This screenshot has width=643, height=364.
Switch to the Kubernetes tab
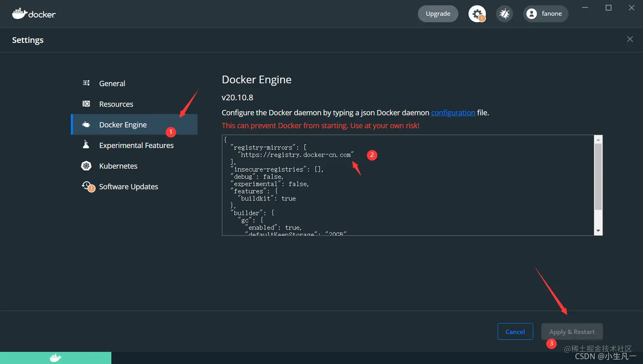tap(134, 166)
